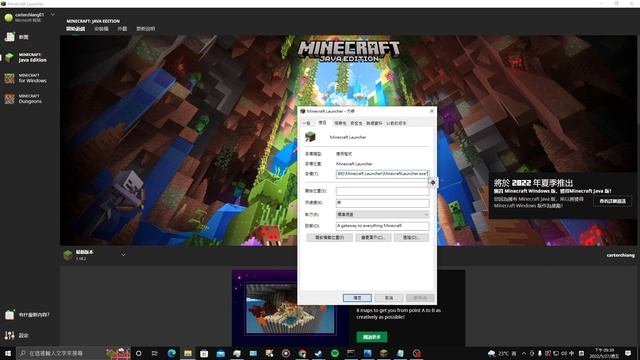The image size is (640, 360).
Task: Open File Explorer from the taskbar
Action: (x=188, y=353)
